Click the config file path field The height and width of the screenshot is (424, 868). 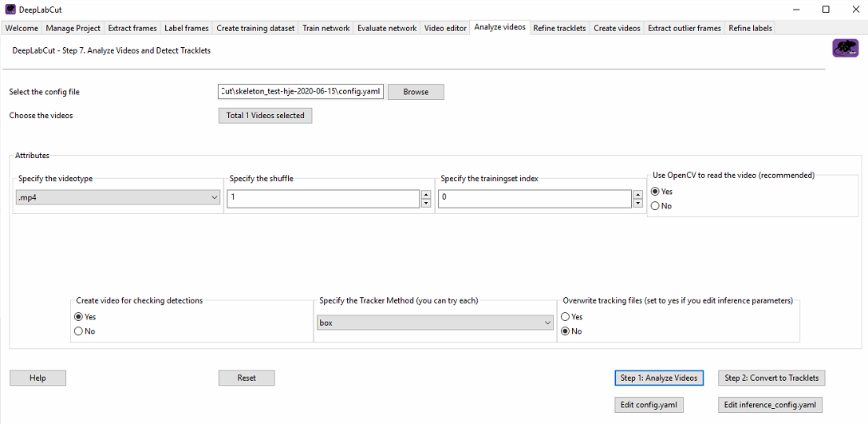pyautogui.click(x=301, y=92)
